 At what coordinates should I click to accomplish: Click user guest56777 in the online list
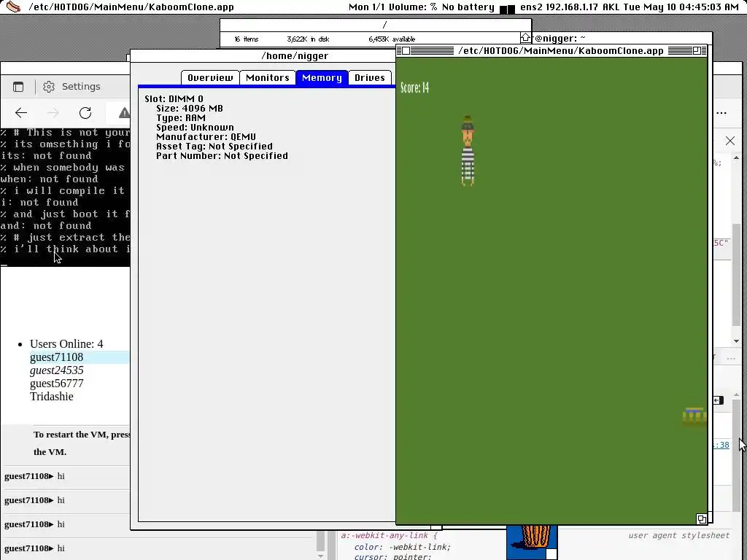(x=57, y=384)
